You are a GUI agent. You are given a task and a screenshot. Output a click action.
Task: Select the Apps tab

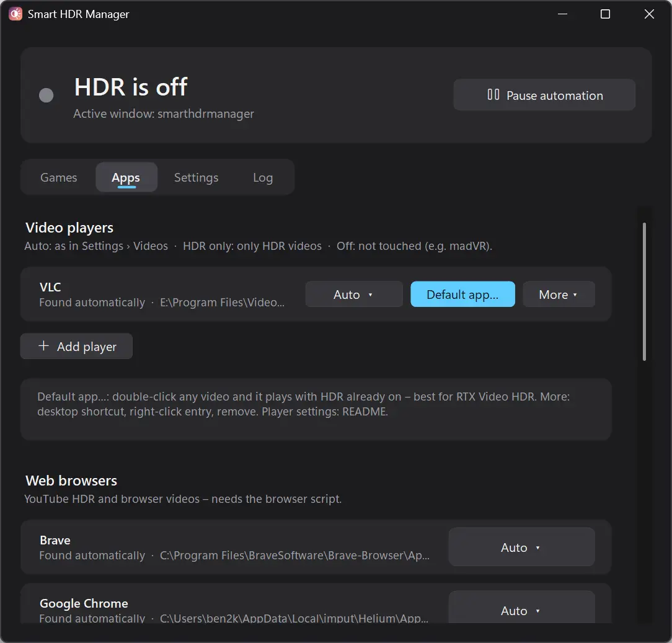pos(126,177)
